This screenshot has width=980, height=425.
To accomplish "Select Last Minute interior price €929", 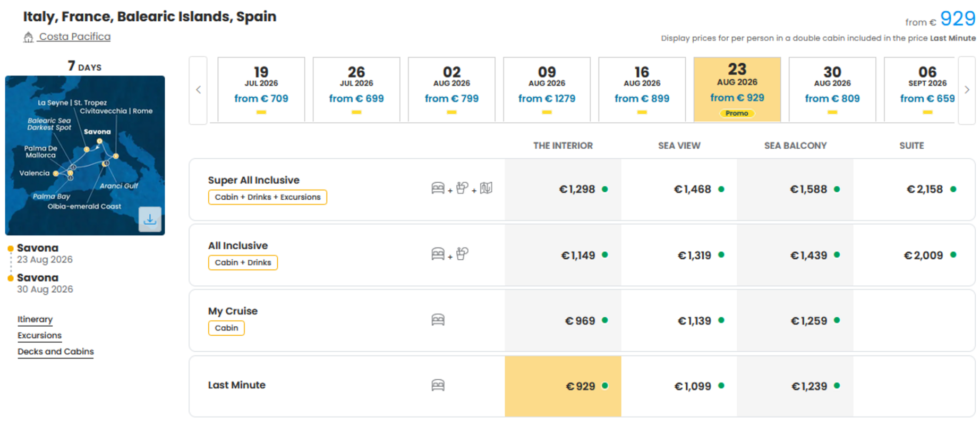I will (563, 386).
